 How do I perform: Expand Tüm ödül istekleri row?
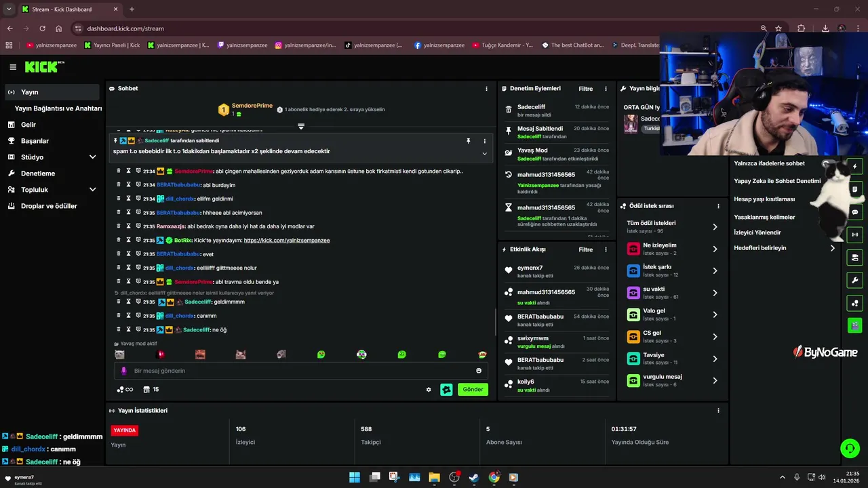[715, 227]
